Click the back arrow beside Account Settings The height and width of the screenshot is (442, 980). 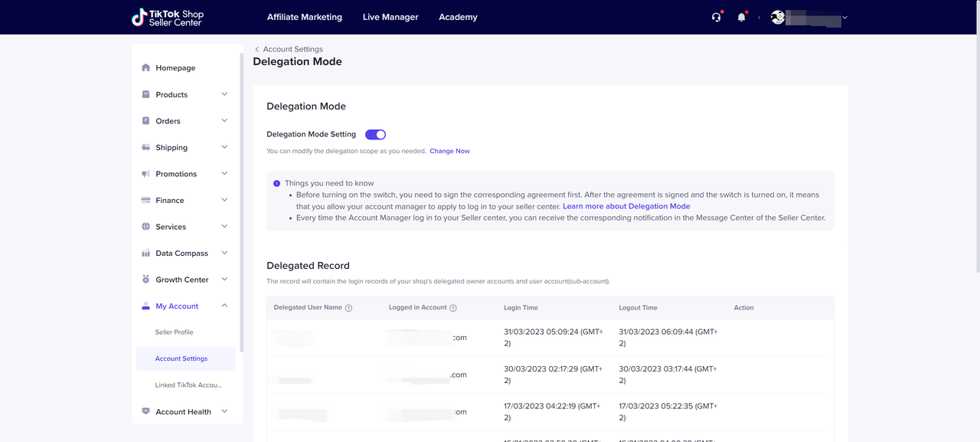point(257,49)
